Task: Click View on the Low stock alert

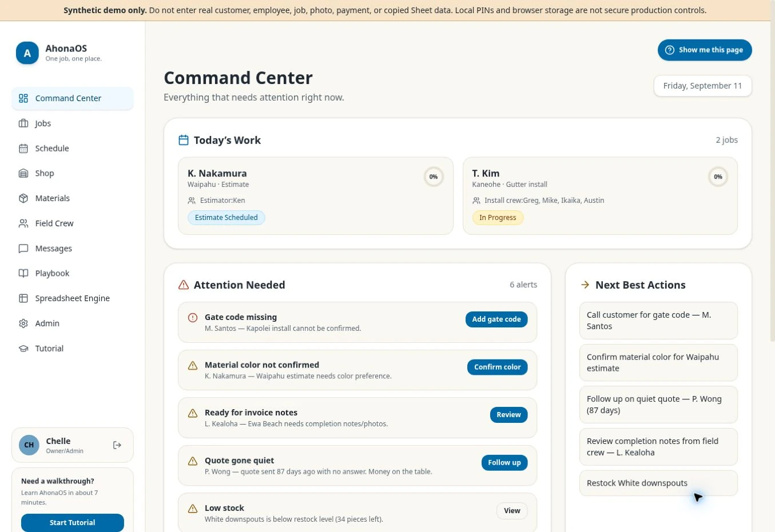Action: 512,511
